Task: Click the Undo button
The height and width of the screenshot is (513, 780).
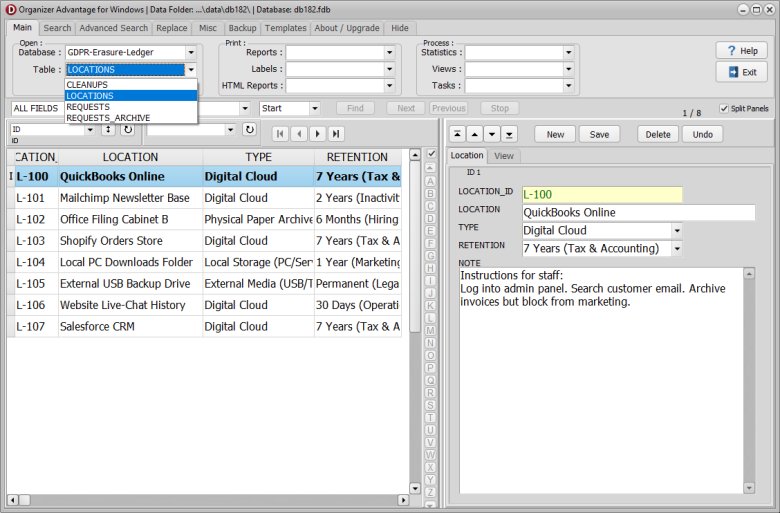Action: 702,134
